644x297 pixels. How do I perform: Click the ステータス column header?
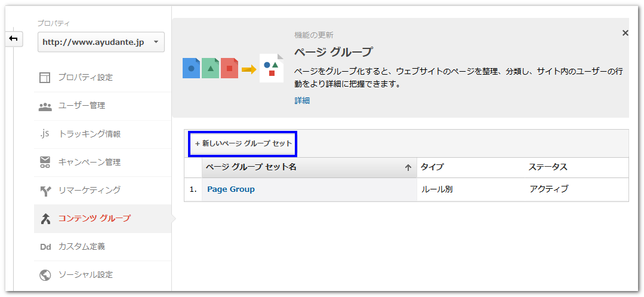click(547, 167)
